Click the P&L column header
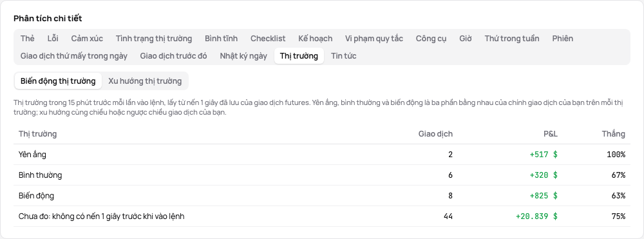The image size is (644, 239). click(x=551, y=134)
